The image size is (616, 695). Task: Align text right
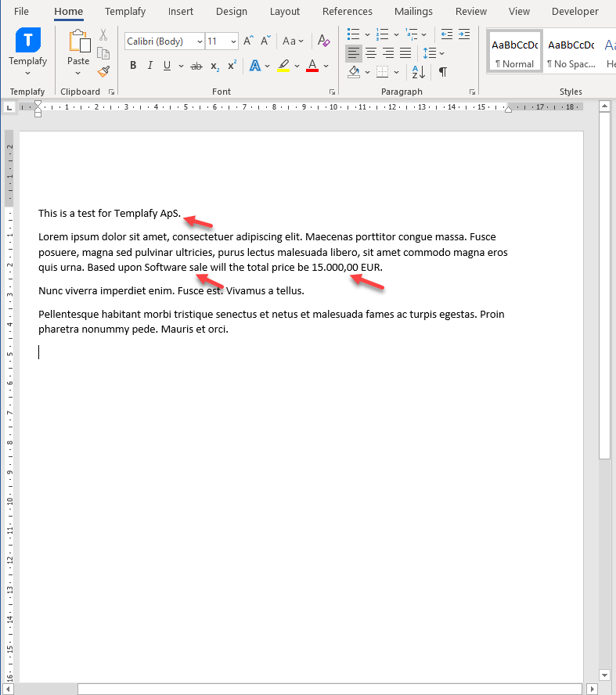(388, 53)
